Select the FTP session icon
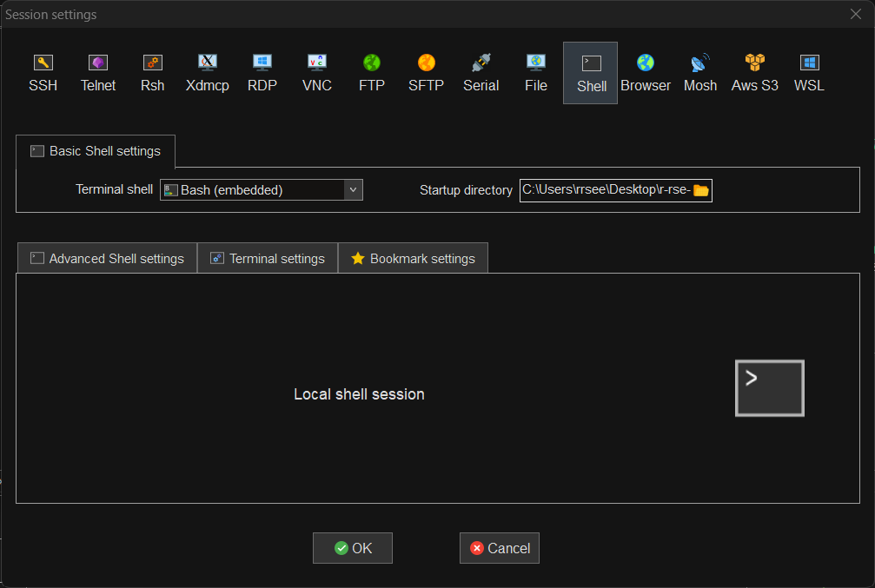 371,72
